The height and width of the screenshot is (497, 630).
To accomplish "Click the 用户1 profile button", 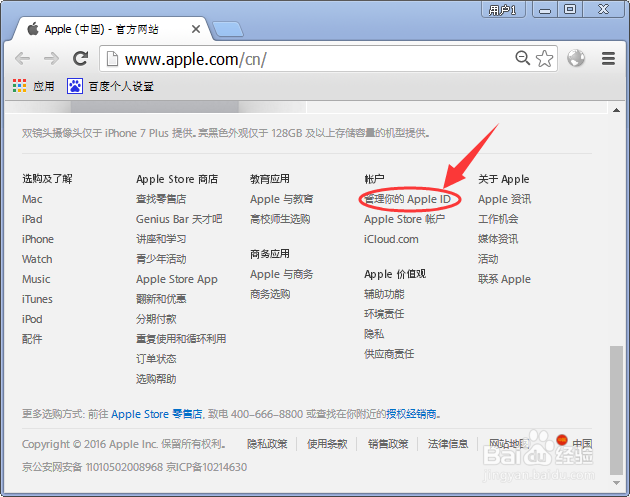I will click(503, 9).
